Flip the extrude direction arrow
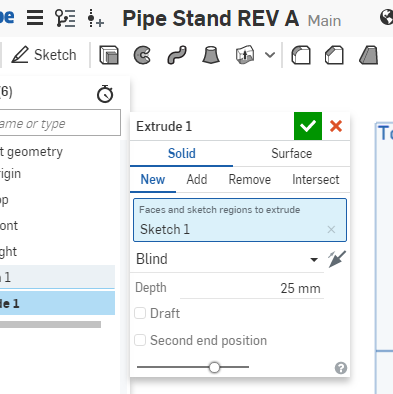 [337, 259]
